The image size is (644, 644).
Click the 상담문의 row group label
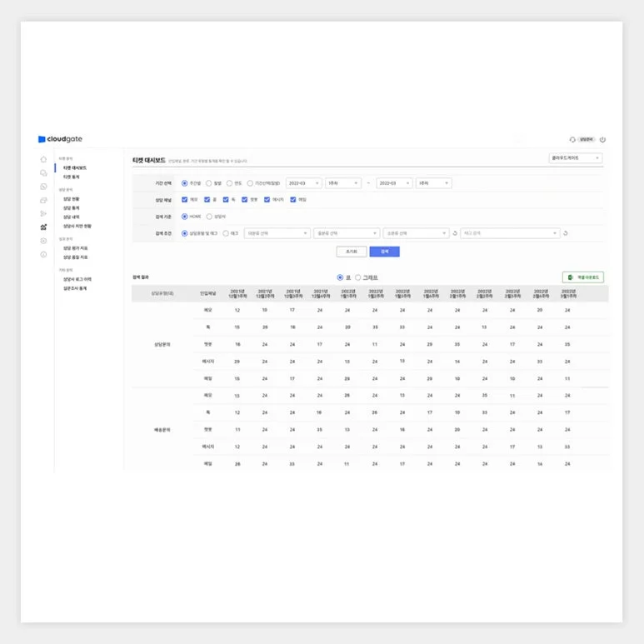click(x=162, y=345)
